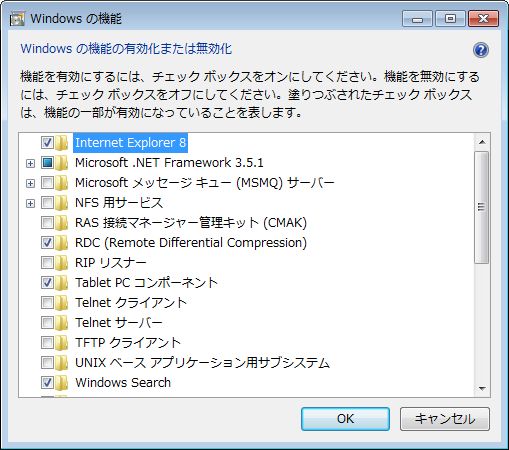Screen dimensions: 509x450
Task: Click the RIP リスナー folder icon
Action: (61, 263)
